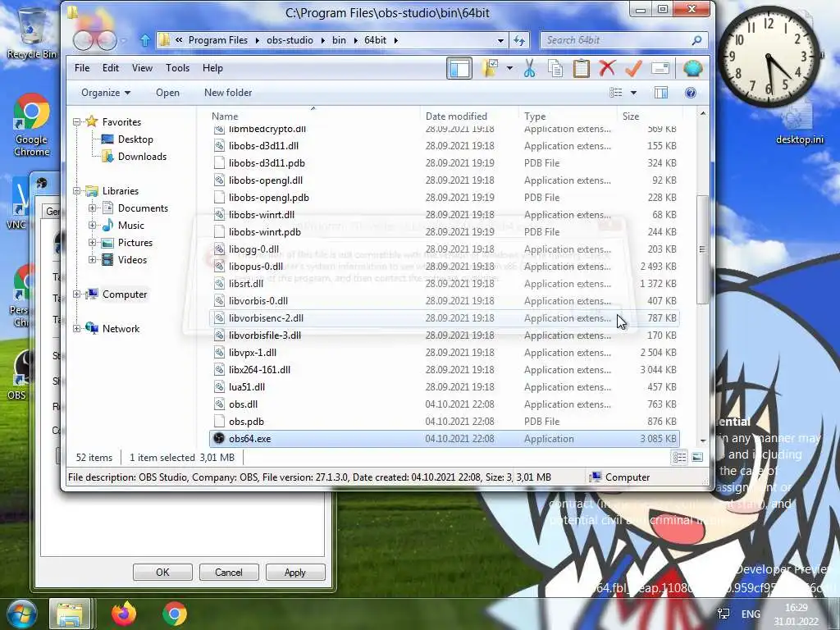Select Desktop in Favorites
Viewport: 840px width, 630px height.
pyautogui.click(x=127, y=139)
